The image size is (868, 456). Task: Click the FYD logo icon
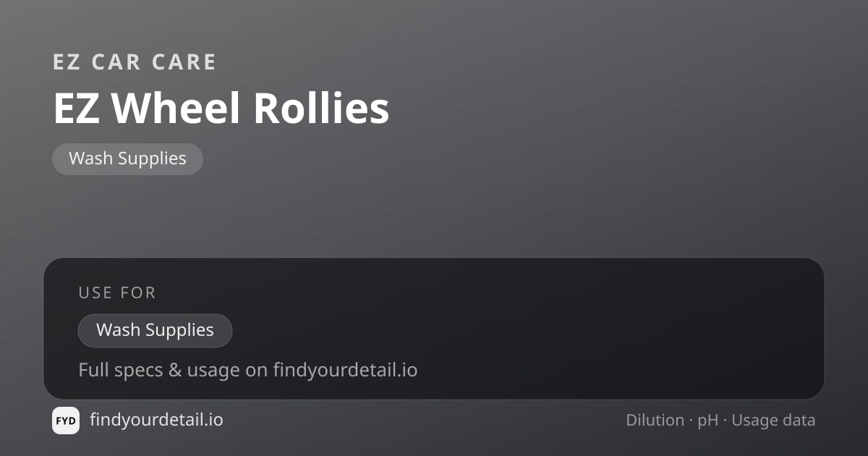(66, 421)
